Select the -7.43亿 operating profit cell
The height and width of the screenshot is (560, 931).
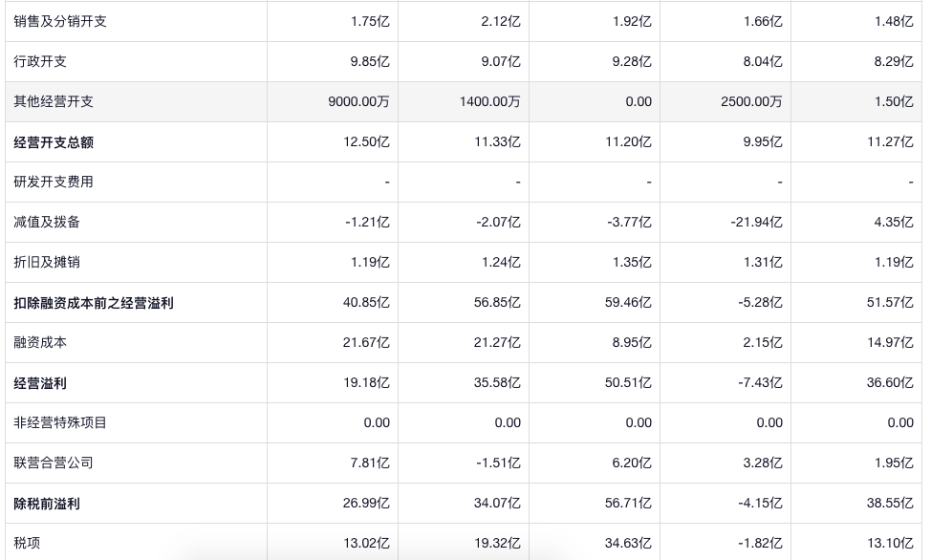[x=760, y=382]
